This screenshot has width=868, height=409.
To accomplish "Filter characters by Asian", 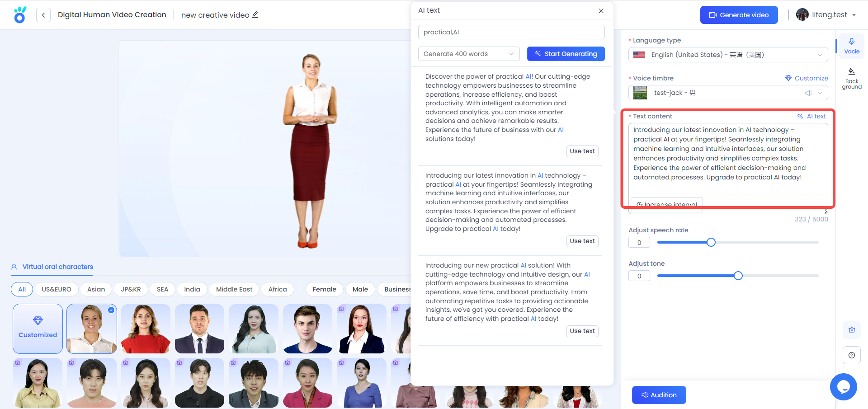I will pyautogui.click(x=96, y=289).
